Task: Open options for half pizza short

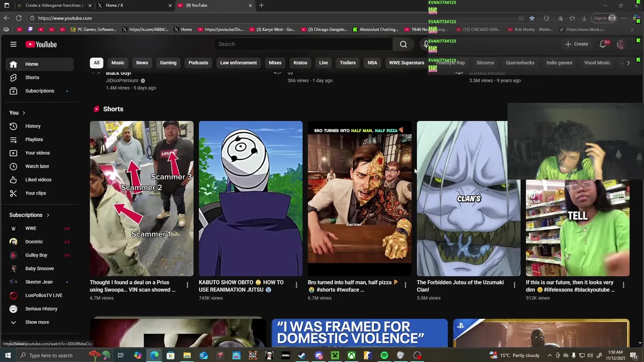Action: (405, 285)
